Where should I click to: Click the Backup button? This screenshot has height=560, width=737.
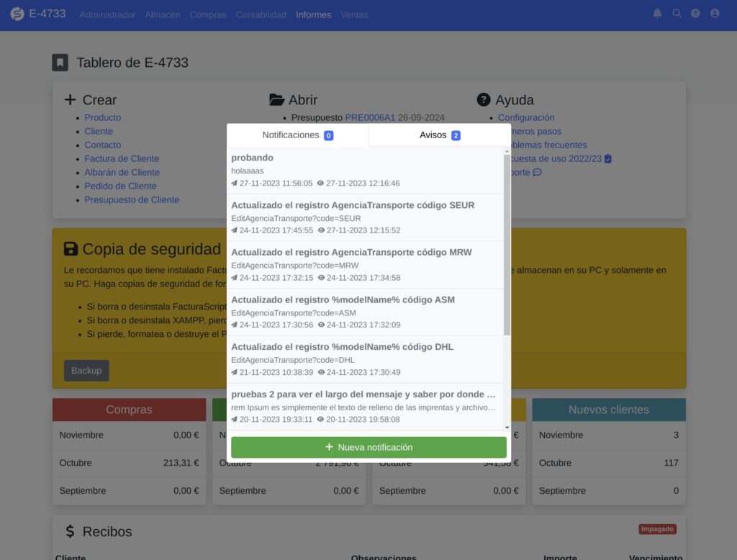click(86, 371)
